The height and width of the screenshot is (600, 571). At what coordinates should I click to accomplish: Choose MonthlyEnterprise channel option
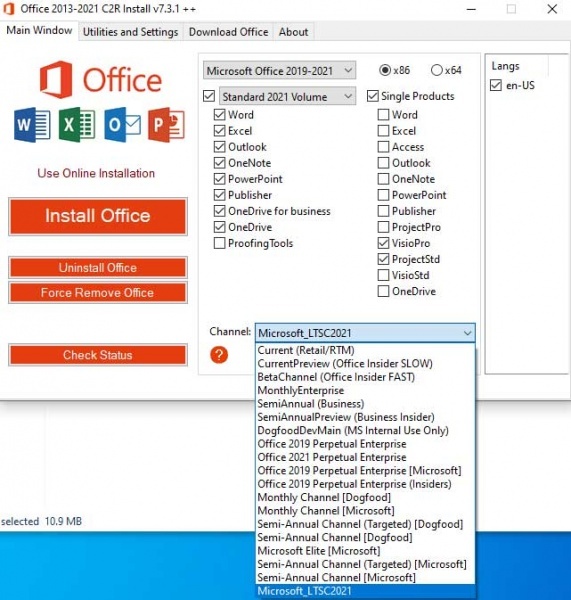point(365,390)
